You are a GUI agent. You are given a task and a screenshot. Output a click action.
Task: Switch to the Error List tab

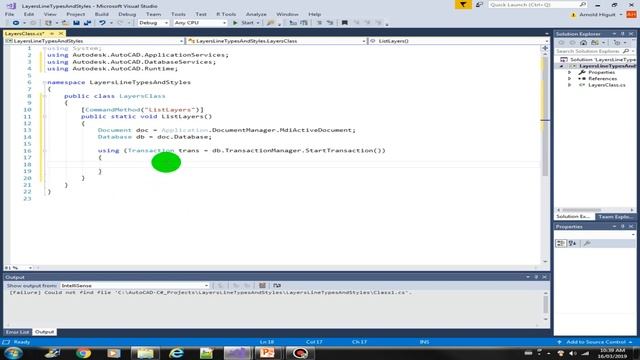pyautogui.click(x=17, y=332)
